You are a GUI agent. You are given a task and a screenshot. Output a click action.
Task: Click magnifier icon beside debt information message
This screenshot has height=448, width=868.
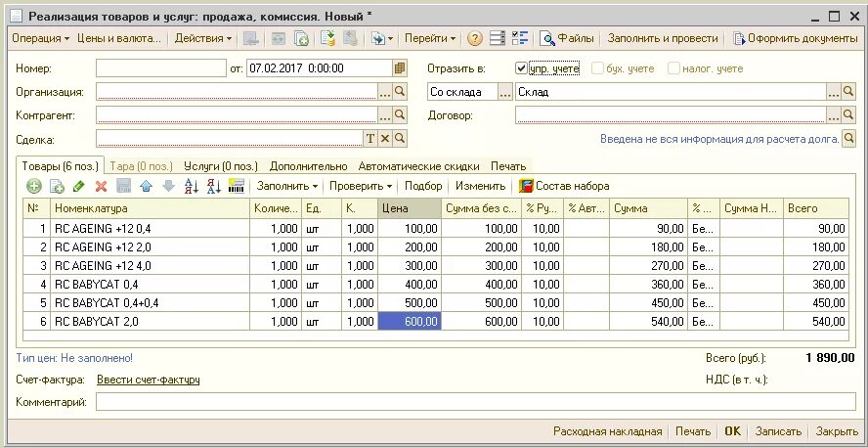coord(848,139)
